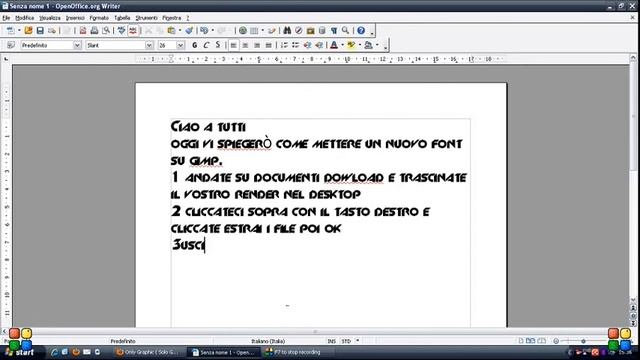Viewport: 640px width, 360px height.
Task: Click STD selection mode in status bar
Action: (346, 341)
